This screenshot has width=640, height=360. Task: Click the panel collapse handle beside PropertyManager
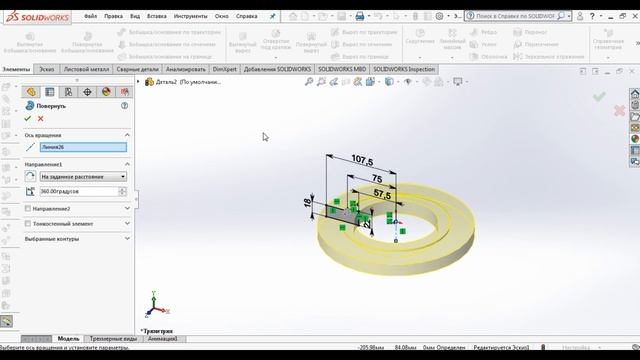click(136, 199)
